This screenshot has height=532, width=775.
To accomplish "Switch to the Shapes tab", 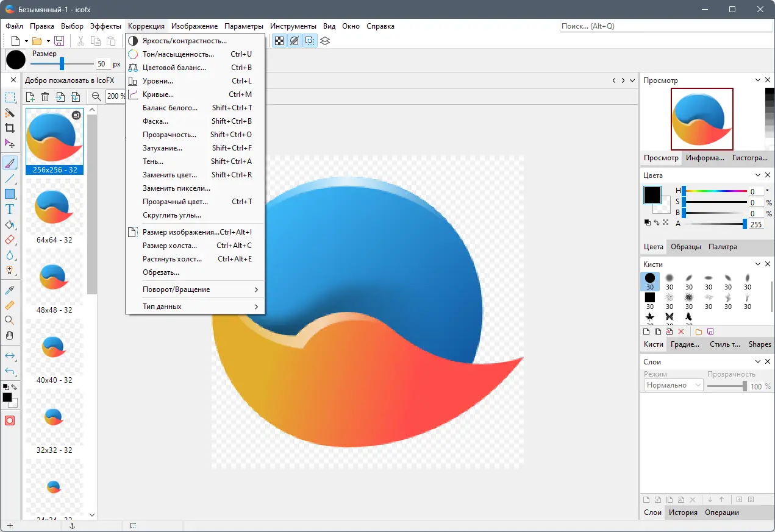I will [x=760, y=344].
